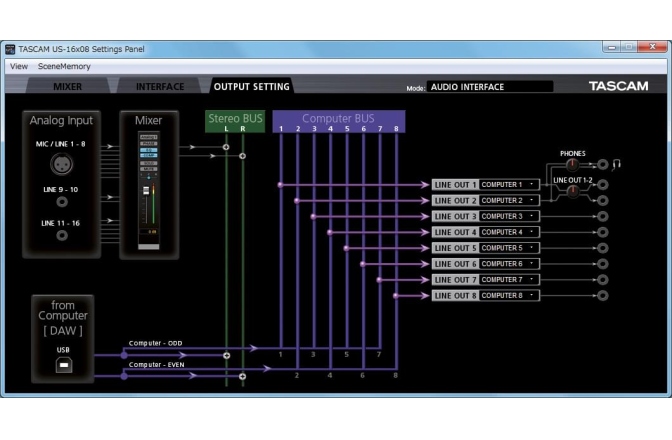Screen dimensions: 672x440
Task: Click the PHONES output jack icon
Action: 603,164
